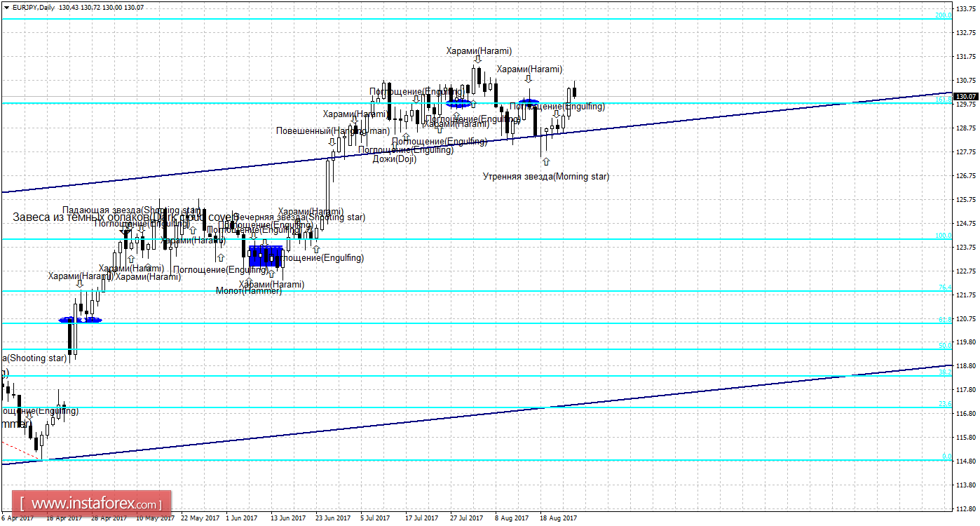Click the 0.0 Fibonacci level label
980x526 pixels.
point(946,457)
